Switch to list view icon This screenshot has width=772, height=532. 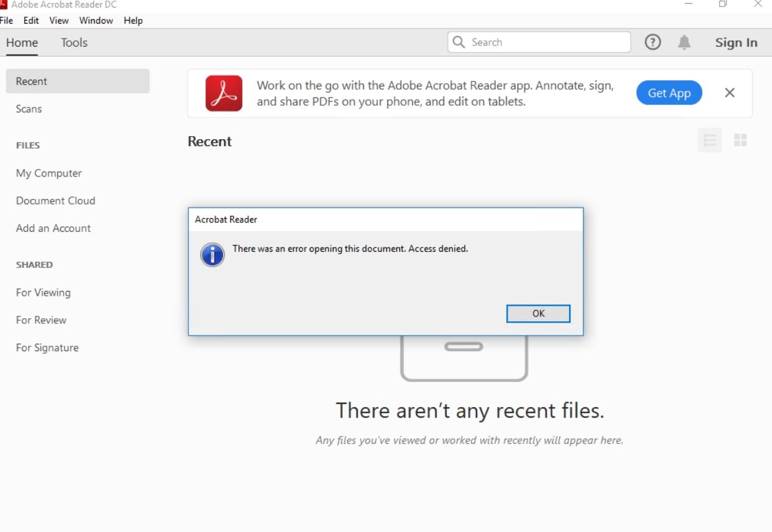(x=710, y=140)
